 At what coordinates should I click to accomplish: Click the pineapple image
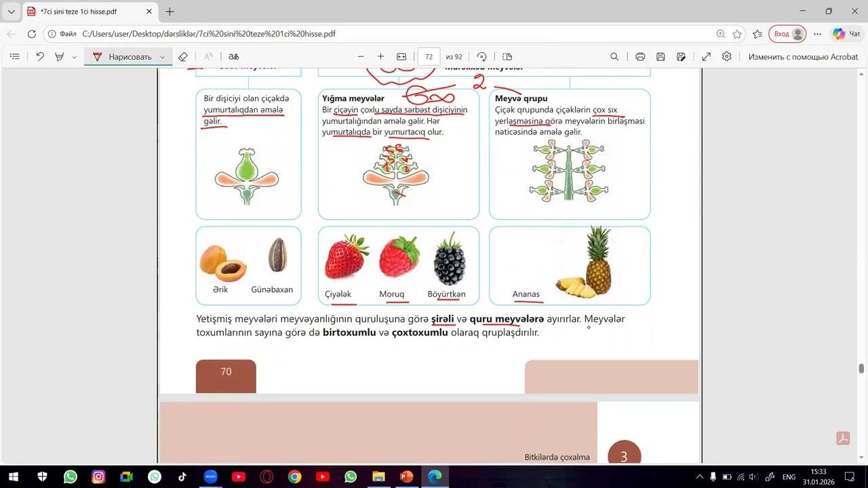585,263
